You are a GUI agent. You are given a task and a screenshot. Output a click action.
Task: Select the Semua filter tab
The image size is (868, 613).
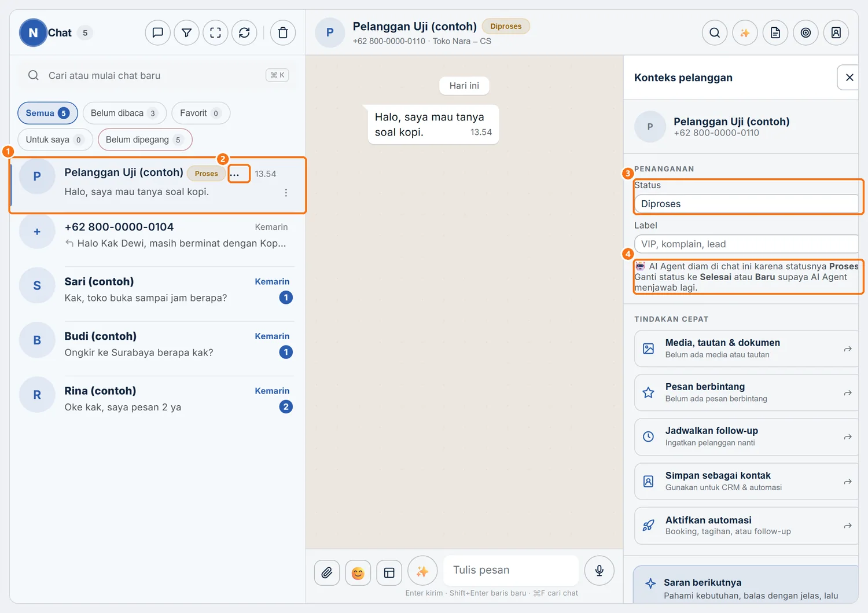[47, 113]
